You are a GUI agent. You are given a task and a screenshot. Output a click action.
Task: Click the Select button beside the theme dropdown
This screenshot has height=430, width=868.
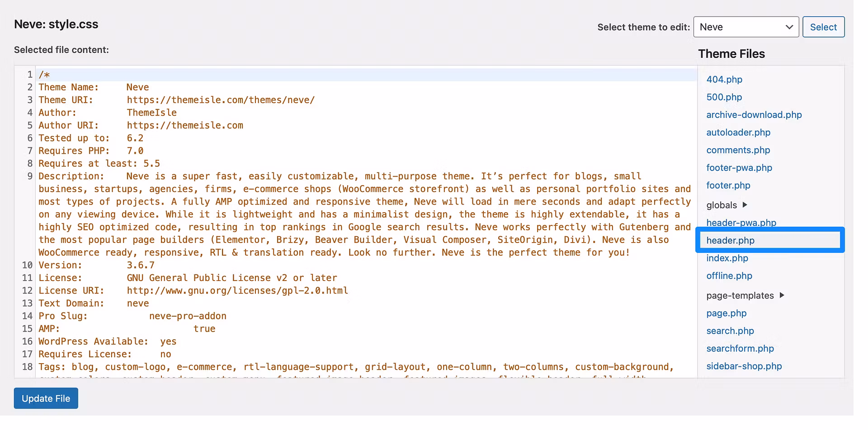[823, 27]
